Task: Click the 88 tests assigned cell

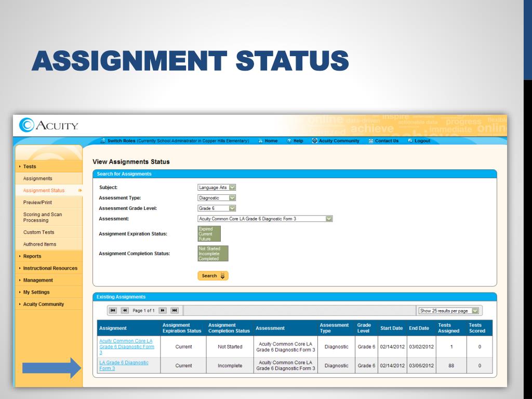Action: (x=451, y=365)
